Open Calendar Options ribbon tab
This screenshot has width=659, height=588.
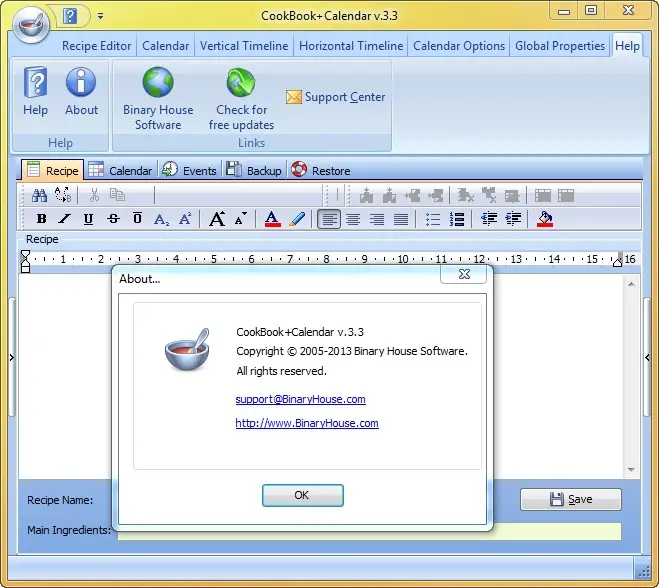459,46
